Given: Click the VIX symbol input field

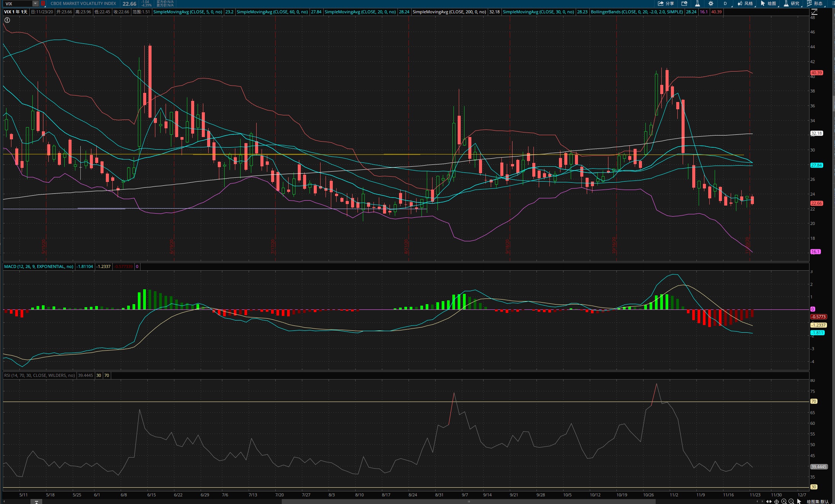Looking at the screenshot, I should (18, 3).
